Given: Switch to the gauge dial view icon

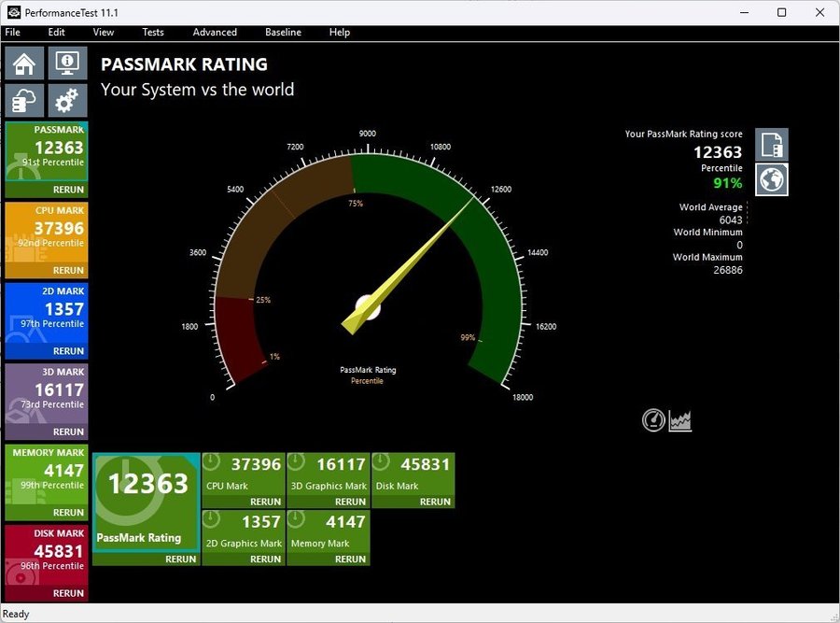Looking at the screenshot, I should point(653,420).
